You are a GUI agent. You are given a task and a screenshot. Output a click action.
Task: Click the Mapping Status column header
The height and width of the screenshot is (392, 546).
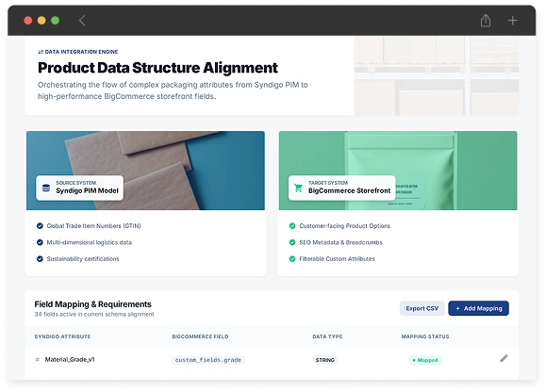(x=425, y=336)
